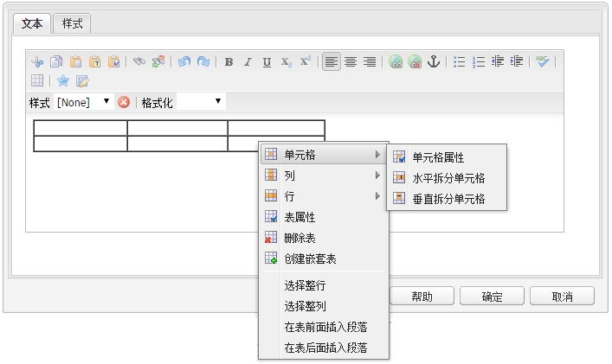Toggle numbered list
Screen dimensions: 612x364
tap(479, 61)
